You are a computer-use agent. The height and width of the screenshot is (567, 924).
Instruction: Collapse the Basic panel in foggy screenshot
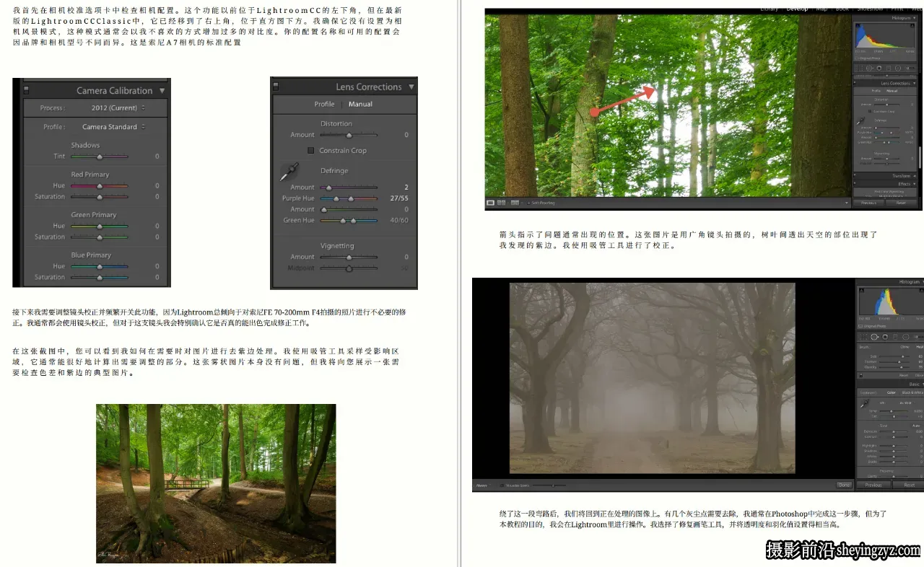[x=922, y=384]
